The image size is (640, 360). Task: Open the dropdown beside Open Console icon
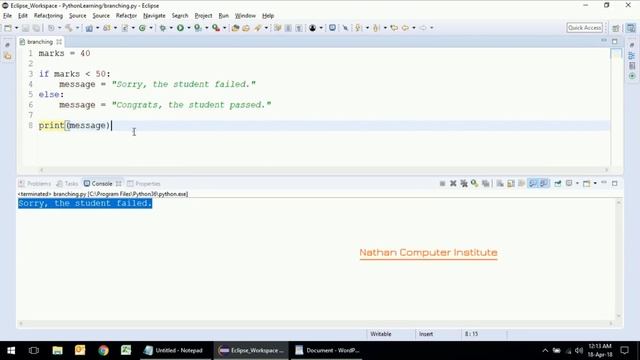[x=595, y=184]
